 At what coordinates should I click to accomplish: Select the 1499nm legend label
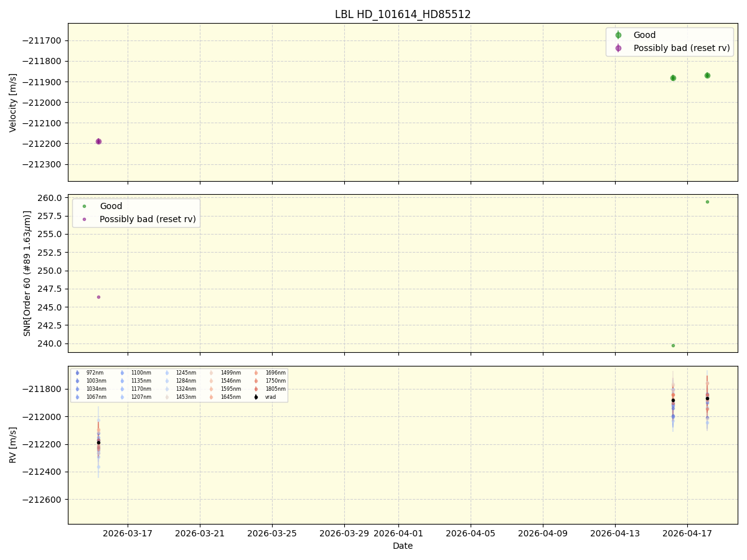point(231,373)
